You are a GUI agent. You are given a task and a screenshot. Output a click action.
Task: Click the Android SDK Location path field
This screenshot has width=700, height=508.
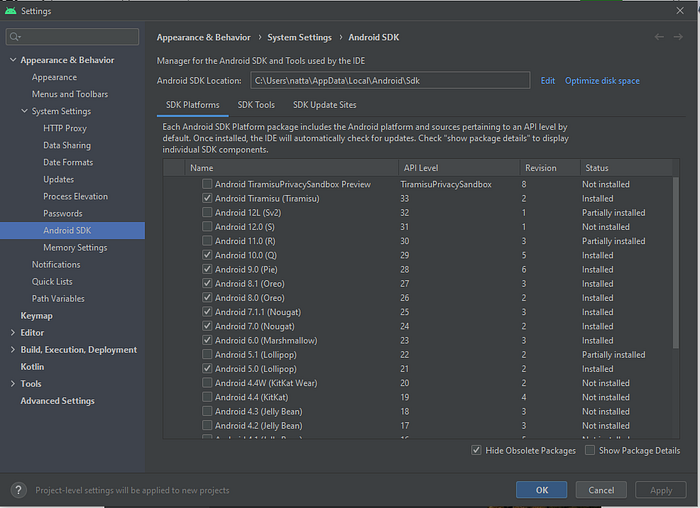tap(390, 81)
